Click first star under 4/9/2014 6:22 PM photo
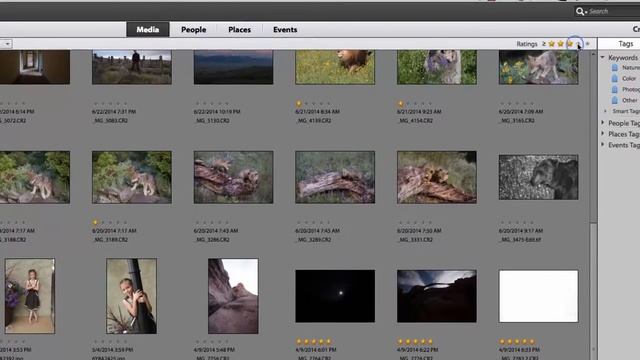The image size is (640, 360). [400, 341]
